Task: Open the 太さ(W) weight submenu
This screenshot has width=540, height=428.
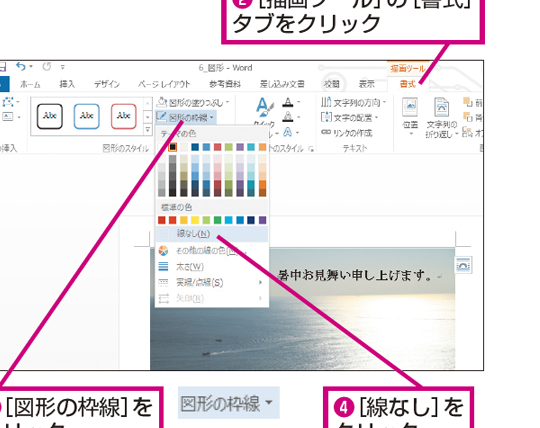Action: [212, 267]
